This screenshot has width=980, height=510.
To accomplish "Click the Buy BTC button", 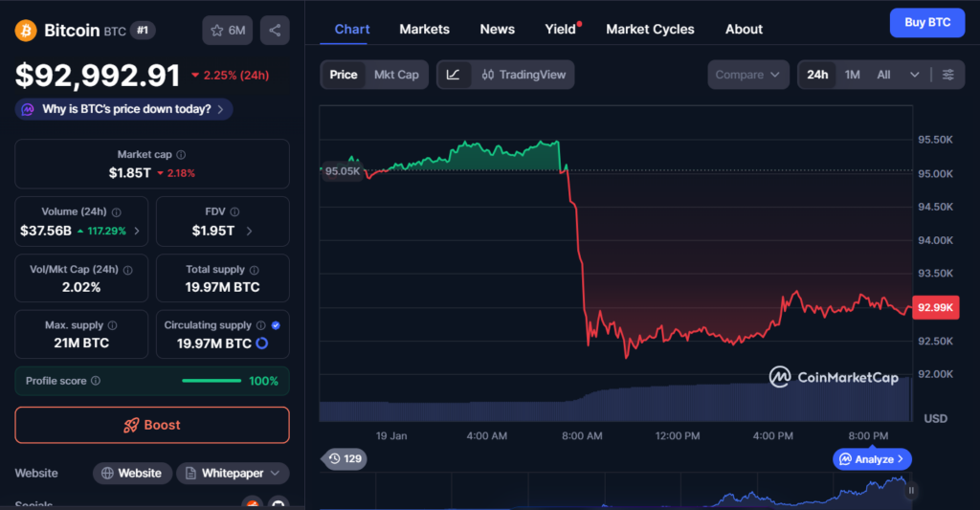I will pyautogui.click(x=926, y=22).
